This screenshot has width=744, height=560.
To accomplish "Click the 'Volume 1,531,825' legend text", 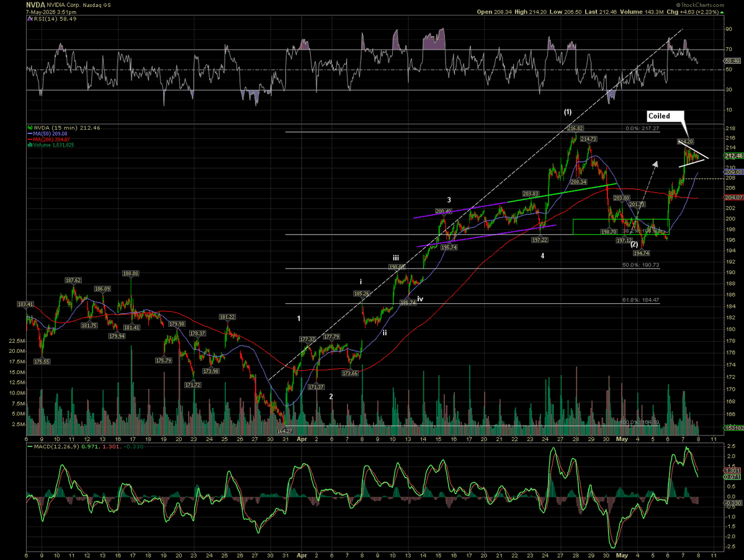I will point(53,144).
